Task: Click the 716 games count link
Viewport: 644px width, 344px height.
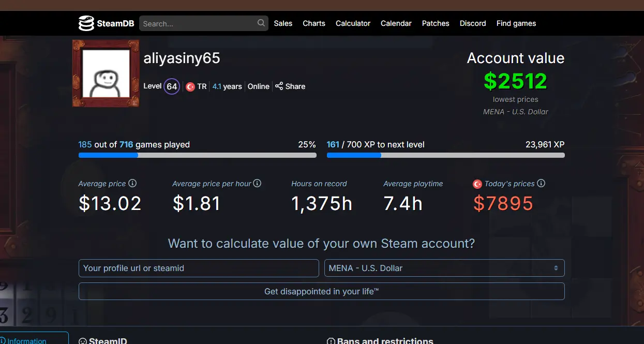Action: [126, 144]
